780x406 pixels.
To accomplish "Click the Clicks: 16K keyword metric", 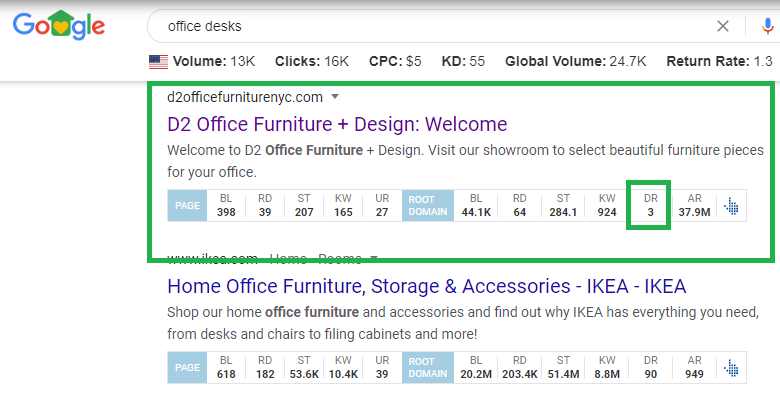I will pos(312,62).
